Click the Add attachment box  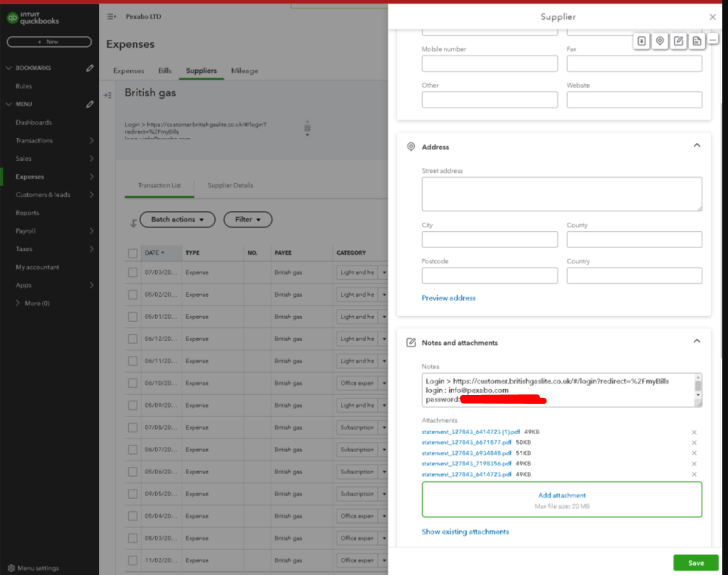(561, 500)
